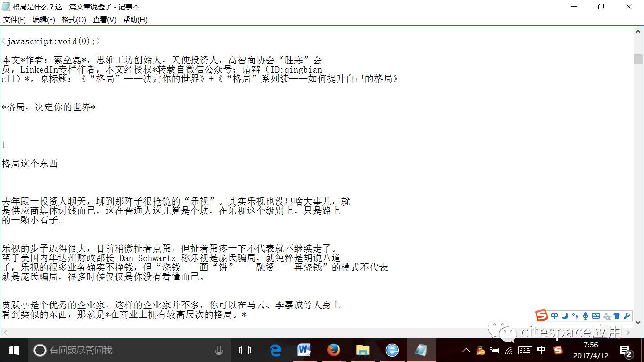Image resolution: width=644 pixels, height=362 pixels.
Task: Click the Cortana microphone icon
Action: point(219,350)
